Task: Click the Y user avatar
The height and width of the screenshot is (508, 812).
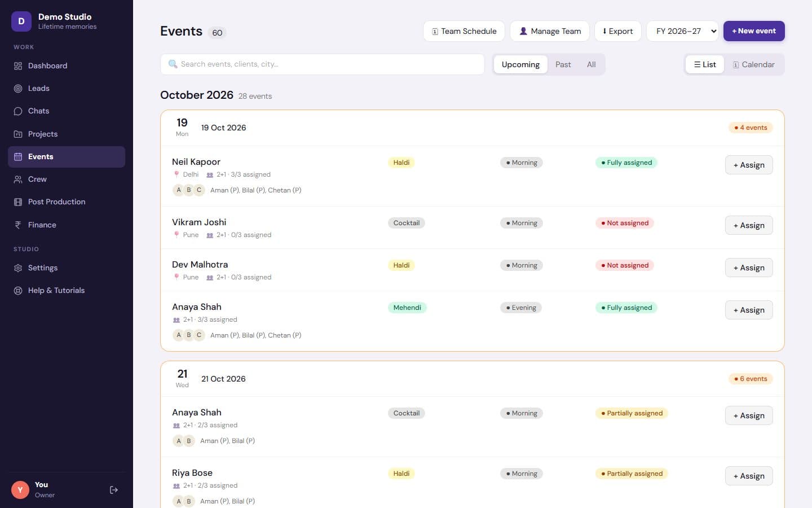Action: (x=20, y=490)
